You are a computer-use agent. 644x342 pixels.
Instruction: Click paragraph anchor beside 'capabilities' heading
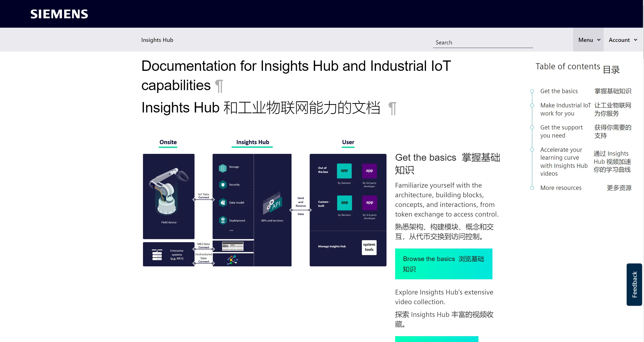click(219, 86)
